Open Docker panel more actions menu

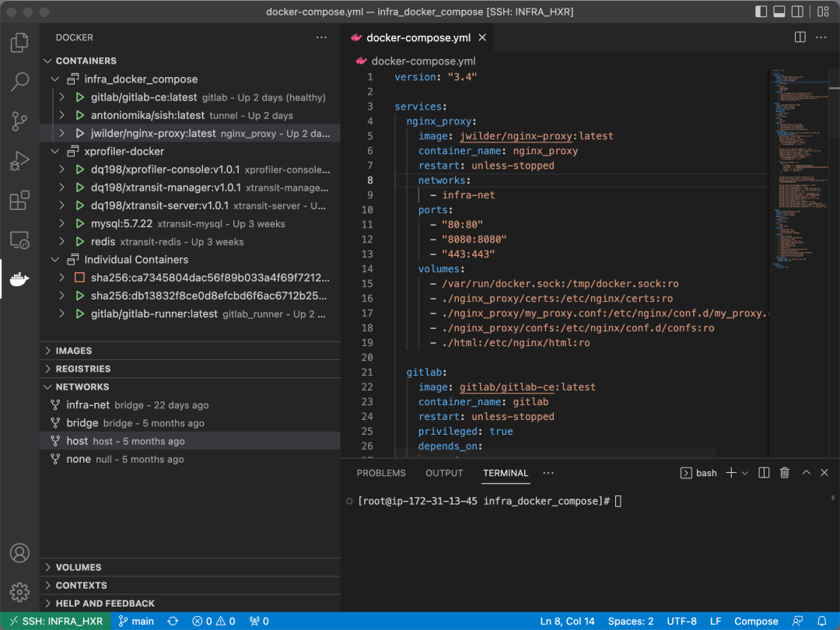[x=321, y=37]
